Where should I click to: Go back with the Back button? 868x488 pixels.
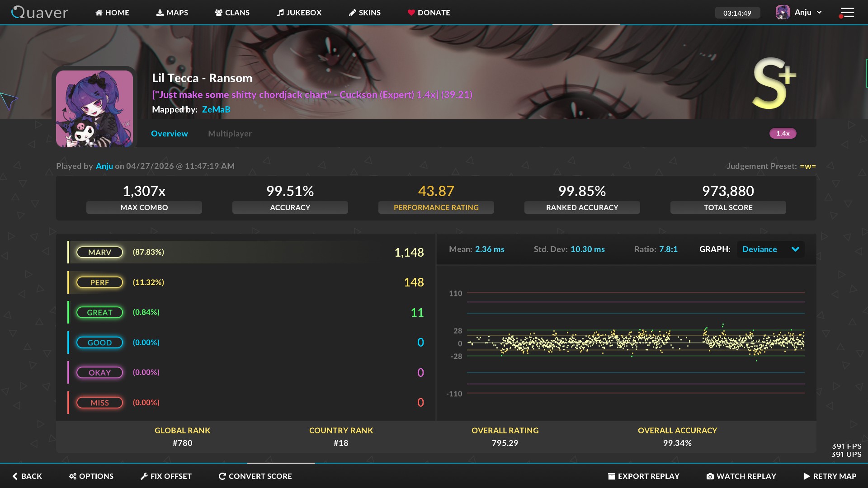[x=27, y=476]
